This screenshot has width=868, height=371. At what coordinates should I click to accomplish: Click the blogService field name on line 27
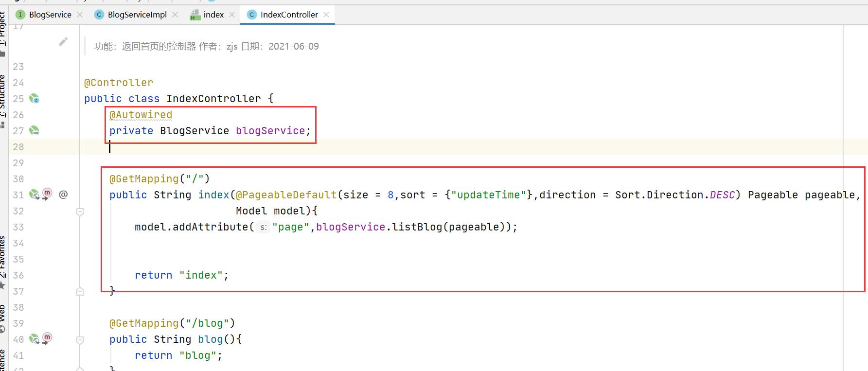[270, 131]
